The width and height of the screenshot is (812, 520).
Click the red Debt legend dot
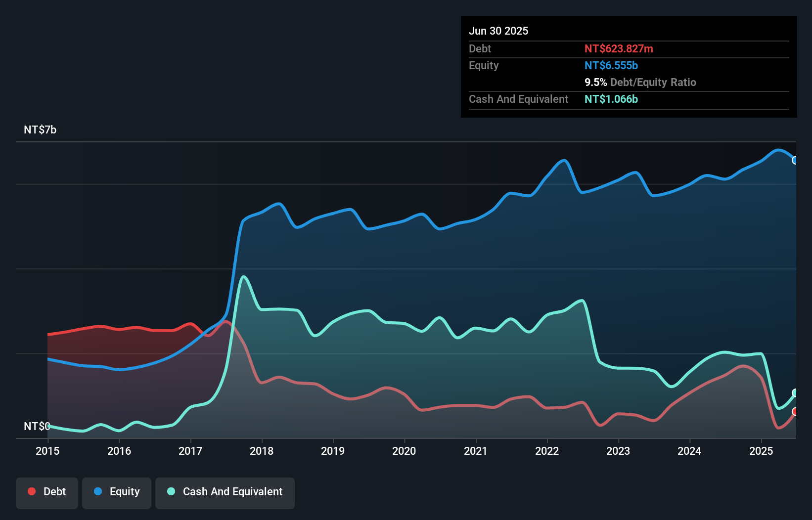[32, 491]
